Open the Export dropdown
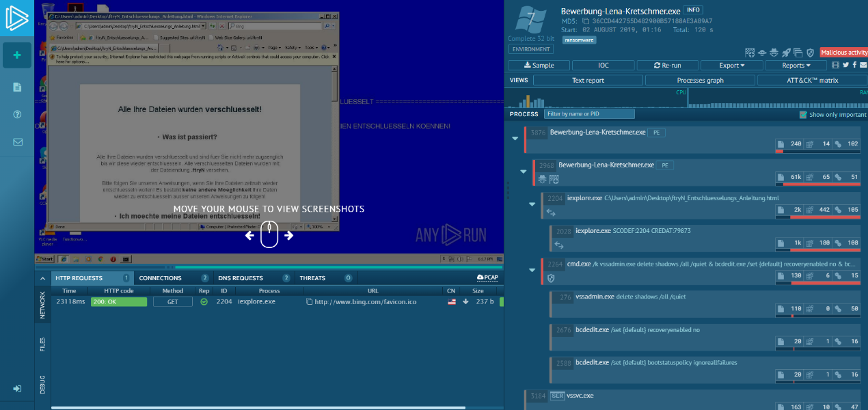 click(x=732, y=65)
